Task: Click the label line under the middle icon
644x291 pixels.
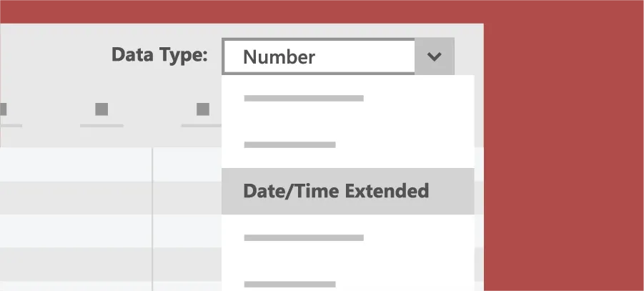Action: point(101,126)
